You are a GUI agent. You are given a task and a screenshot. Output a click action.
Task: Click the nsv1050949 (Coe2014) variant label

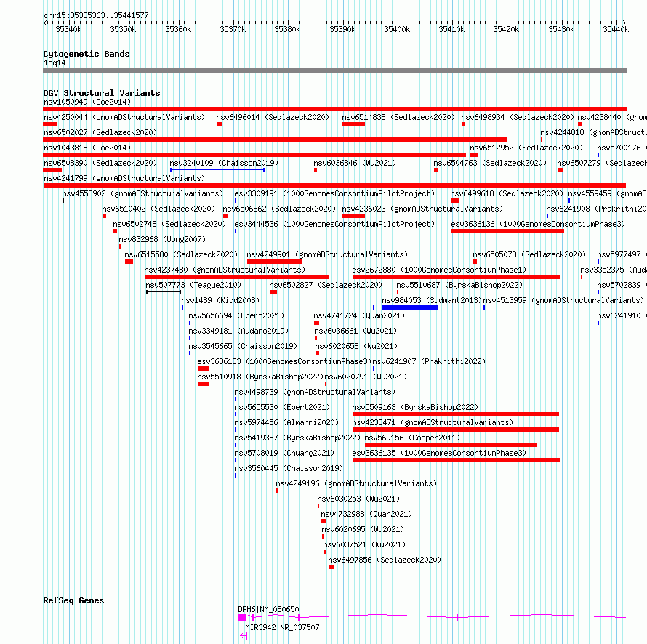[87, 102]
